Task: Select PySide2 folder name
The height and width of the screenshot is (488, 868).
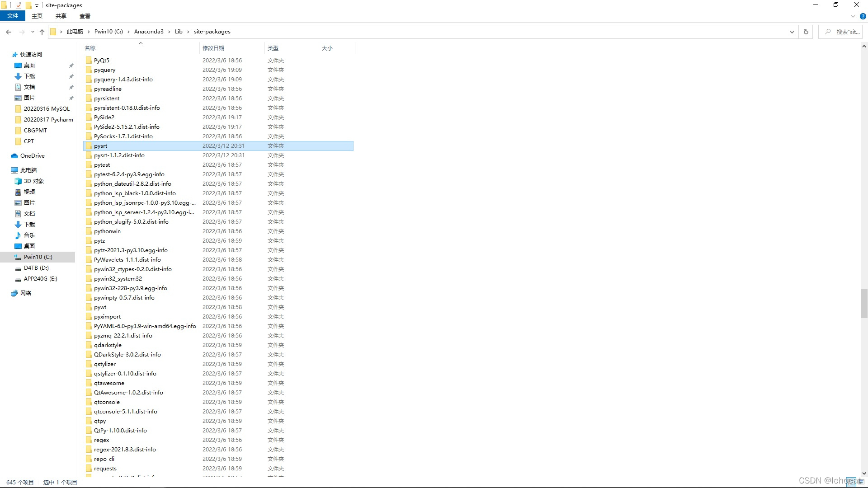Action: [104, 117]
